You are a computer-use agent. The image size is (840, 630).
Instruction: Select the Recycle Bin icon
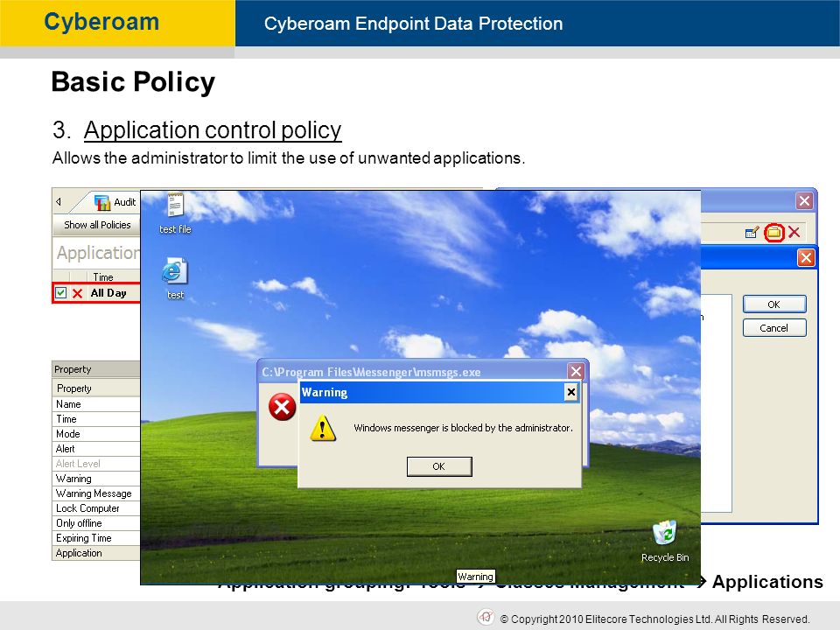[x=665, y=541]
